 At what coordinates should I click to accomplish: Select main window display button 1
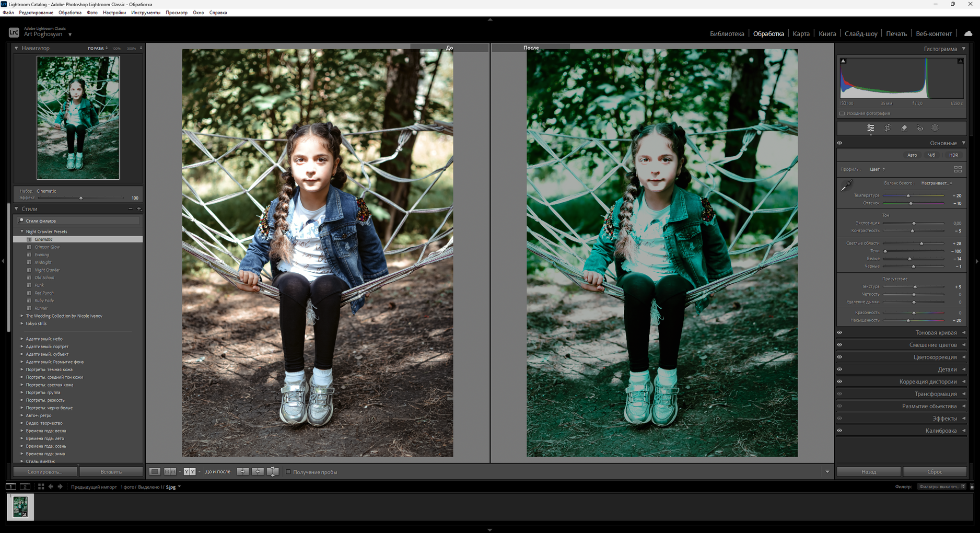pos(10,486)
